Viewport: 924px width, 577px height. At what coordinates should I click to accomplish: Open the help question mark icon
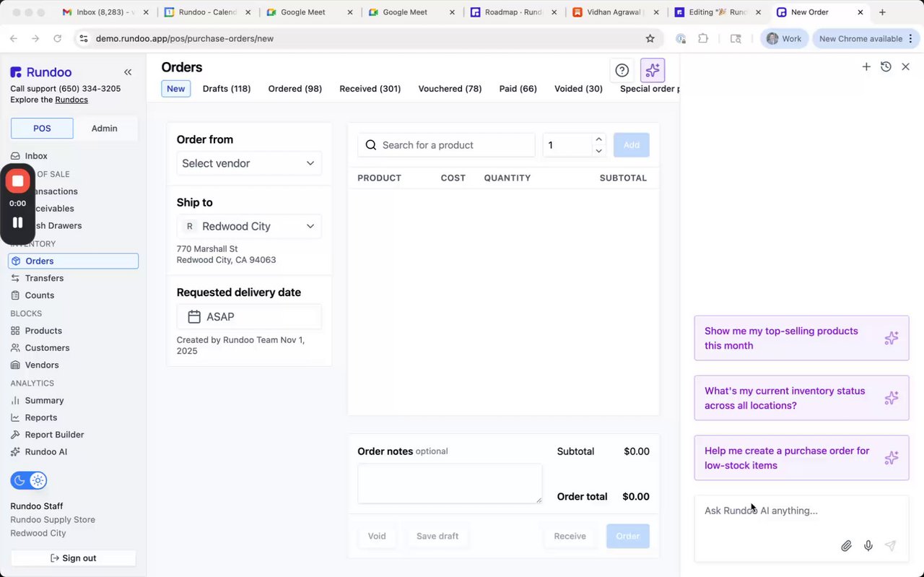point(622,70)
